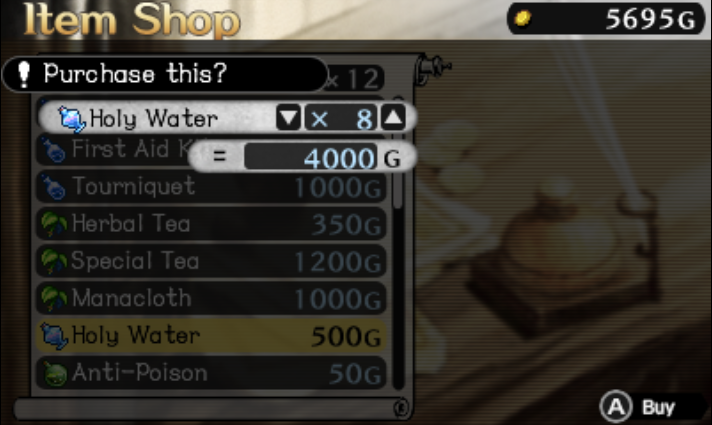Select Anti-Poison for 50G
The image size is (712, 425).
[x=211, y=373]
